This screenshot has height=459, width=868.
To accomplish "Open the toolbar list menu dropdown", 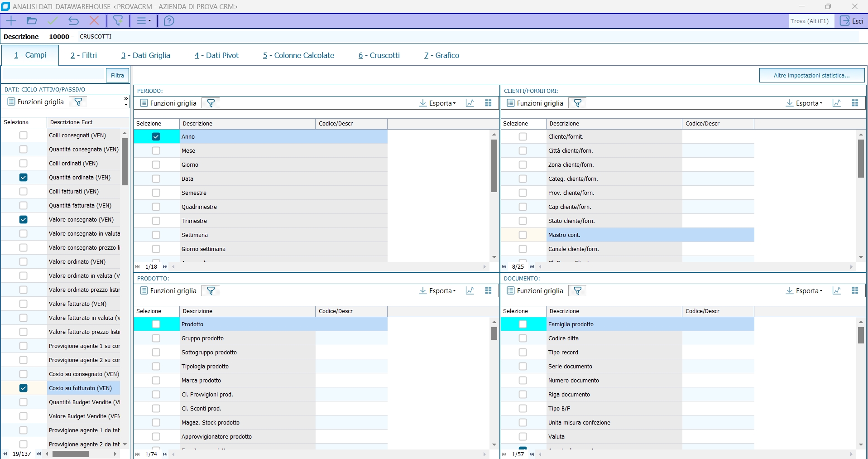I will [x=144, y=21].
